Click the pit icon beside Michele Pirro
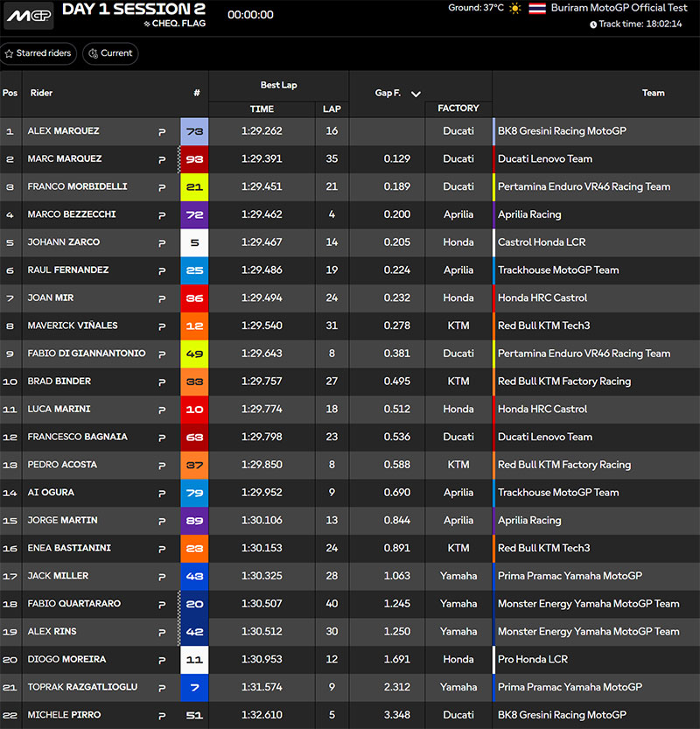The height and width of the screenshot is (729, 700). click(x=162, y=716)
